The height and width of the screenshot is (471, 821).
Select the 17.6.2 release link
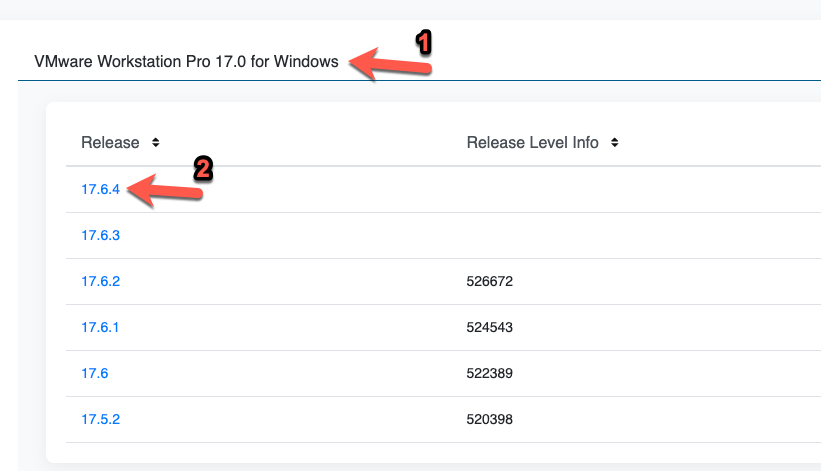coord(101,281)
